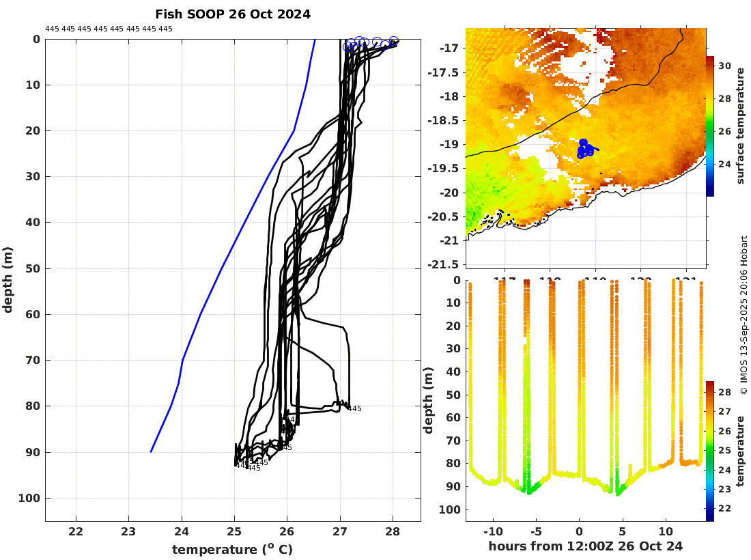Click the rightmost blue surface circle near 28°C

point(393,41)
